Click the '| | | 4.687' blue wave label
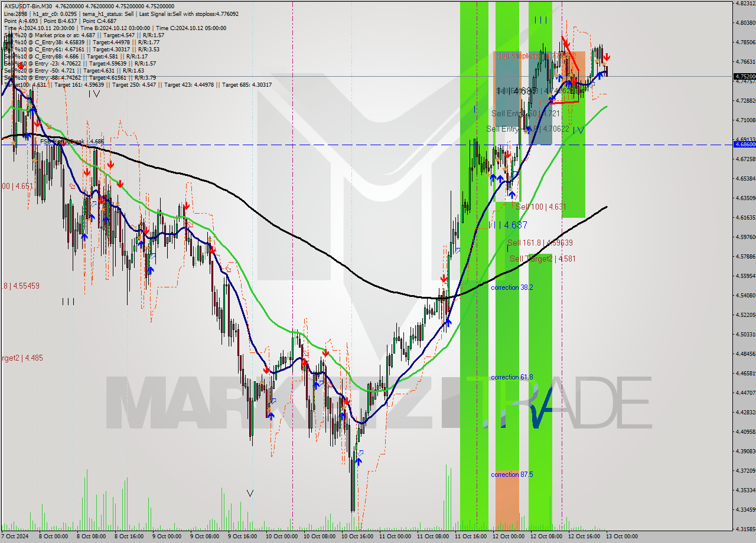 [x=508, y=225]
